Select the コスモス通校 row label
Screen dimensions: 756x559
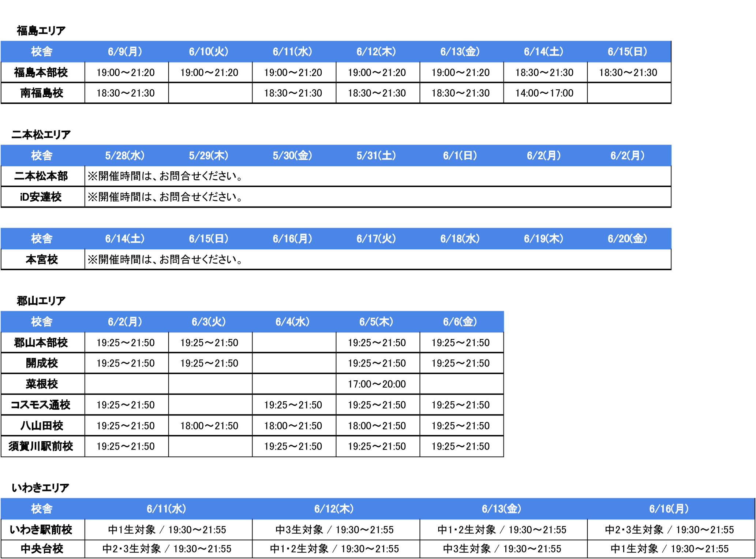tap(41, 405)
